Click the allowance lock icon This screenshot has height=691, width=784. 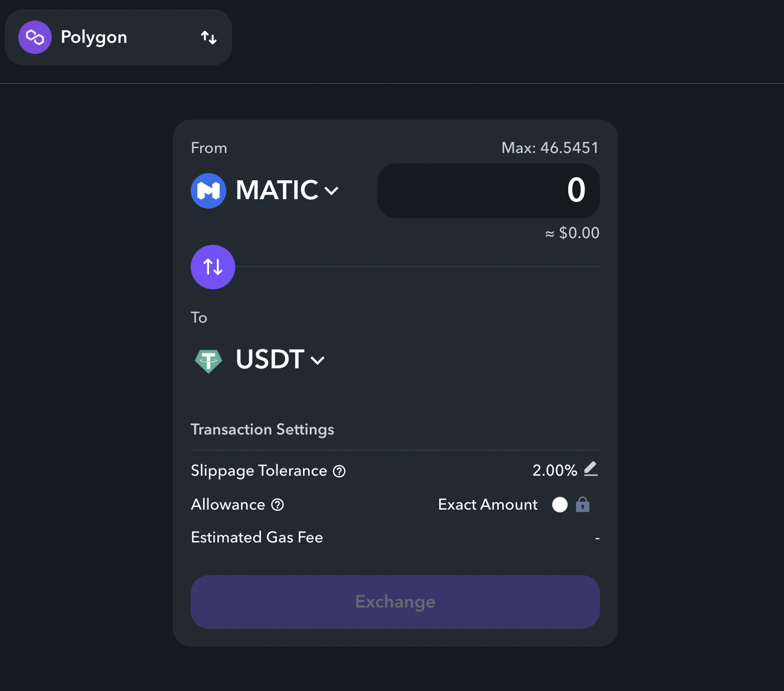[583, 505]
